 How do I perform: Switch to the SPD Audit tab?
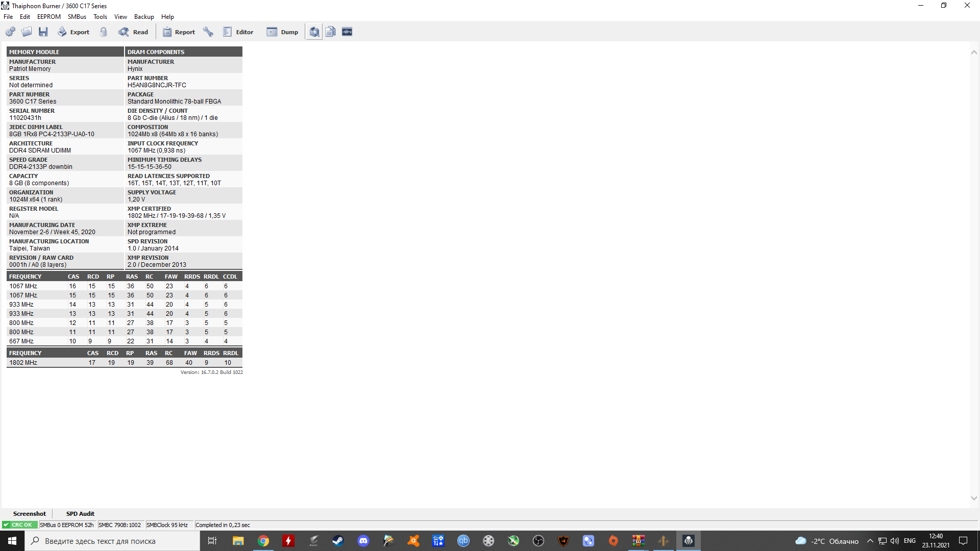[x=80, y=514]
